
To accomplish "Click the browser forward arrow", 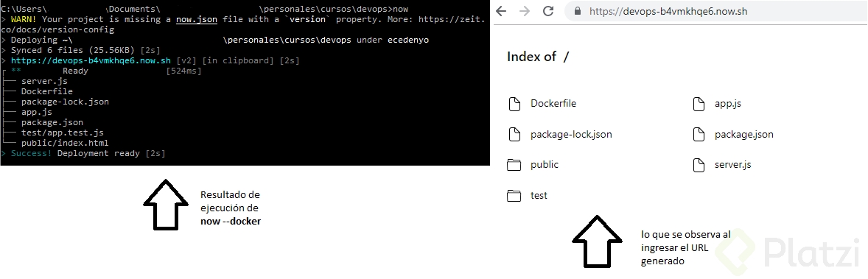I will (x=525, y=11).
